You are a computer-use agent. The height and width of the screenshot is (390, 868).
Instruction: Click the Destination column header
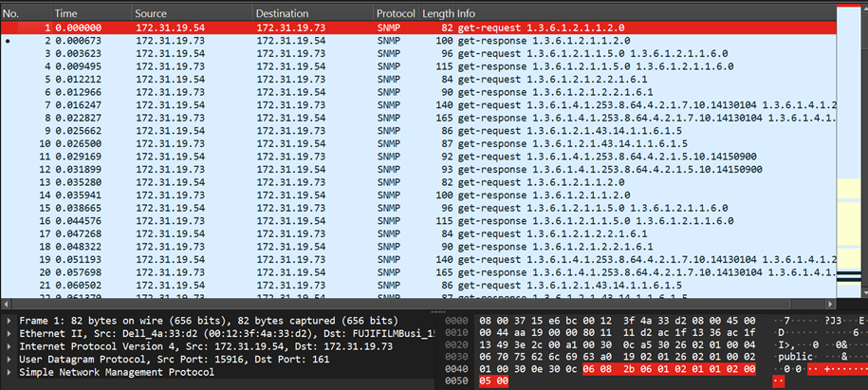coord(285,14)
